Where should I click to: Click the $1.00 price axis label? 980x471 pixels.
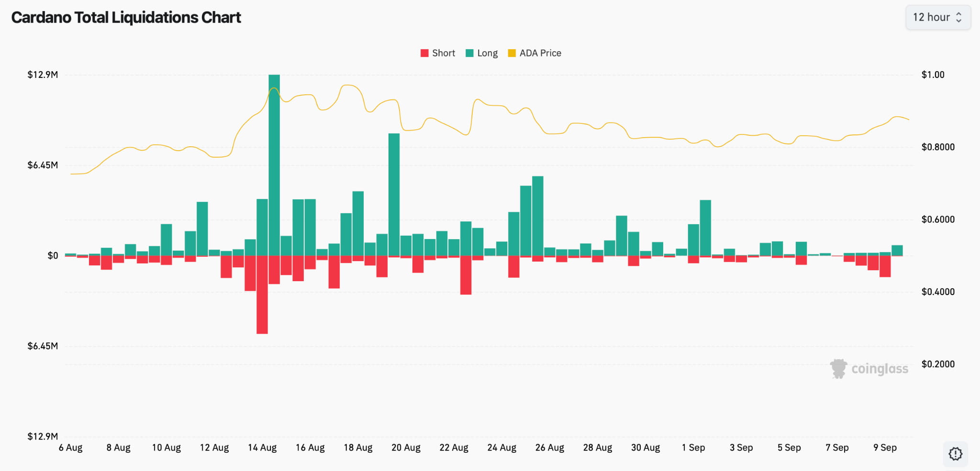pos(933,75)
